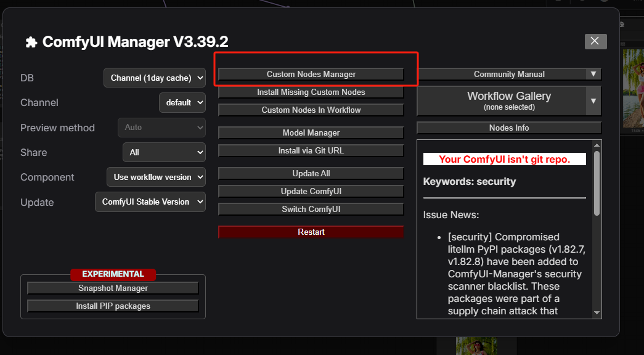Click the "Preview method" label
The image size is (644, 355).
click(57, 128)
